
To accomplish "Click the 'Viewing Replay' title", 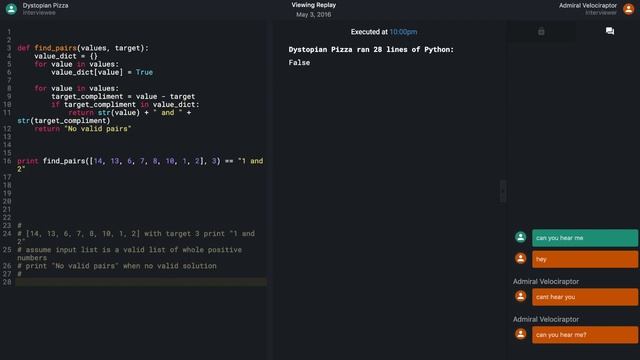I will coord(313,5).
